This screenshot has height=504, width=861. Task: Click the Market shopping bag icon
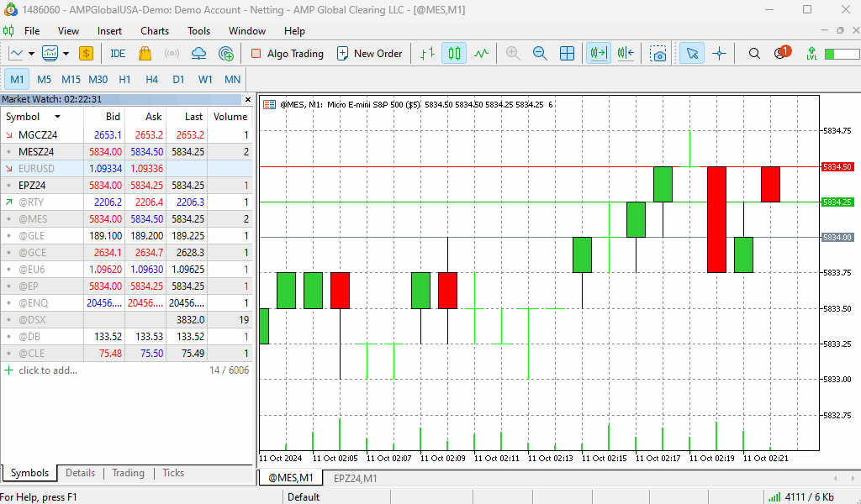(x=145, y=54)
